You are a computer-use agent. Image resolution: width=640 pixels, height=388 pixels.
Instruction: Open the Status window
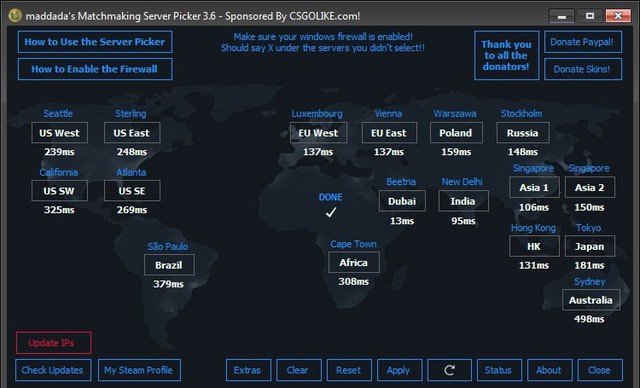pyautogui.click(x=499, y=370)
